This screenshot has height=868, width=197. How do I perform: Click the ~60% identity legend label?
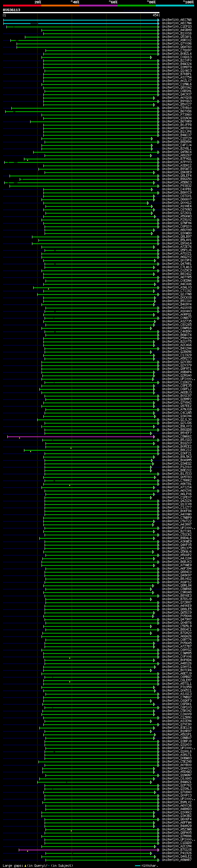[x=113, y=2]
